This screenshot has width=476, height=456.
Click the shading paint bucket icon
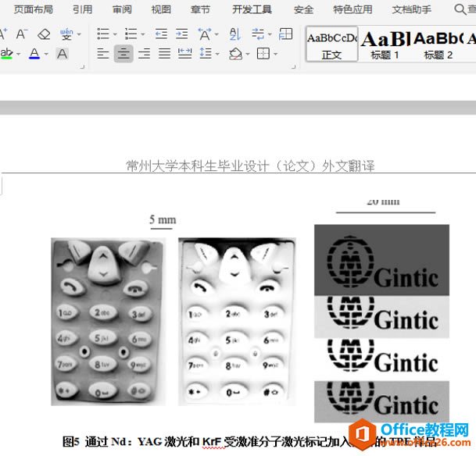click(x=235, y=54)
